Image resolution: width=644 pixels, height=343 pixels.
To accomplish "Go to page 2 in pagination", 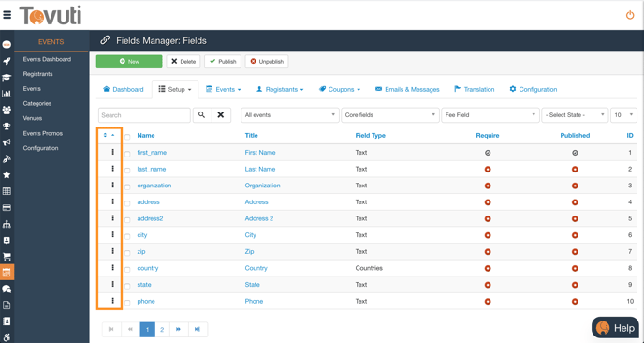I will tap(162, 330).
